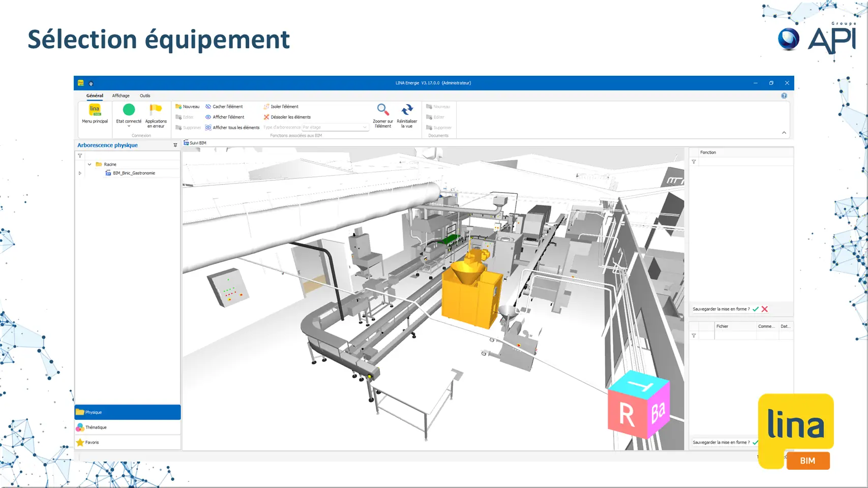
Task: Click Afficher tous les éléments
Action: pyautogui.click(x=232, y=128)
